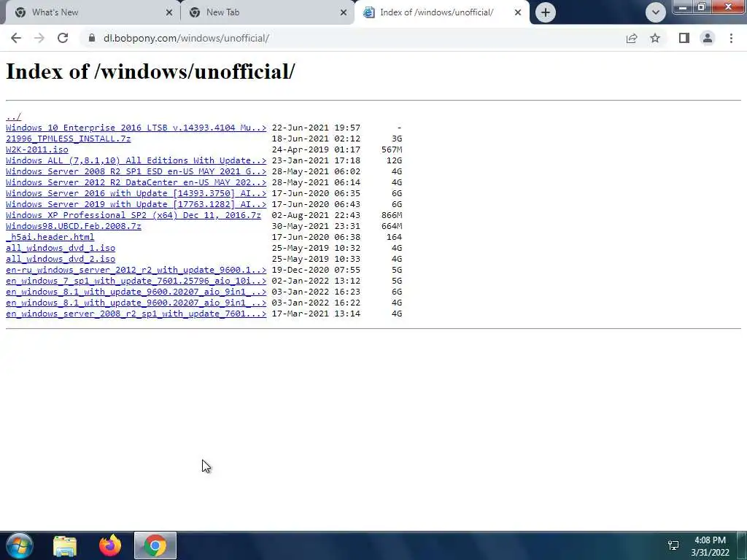Share this page using share icon
The image size is (747, 560).
coord(632,38)
